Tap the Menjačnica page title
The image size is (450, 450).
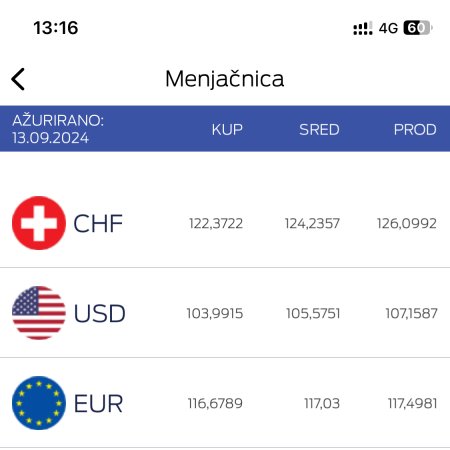[225, 79]
